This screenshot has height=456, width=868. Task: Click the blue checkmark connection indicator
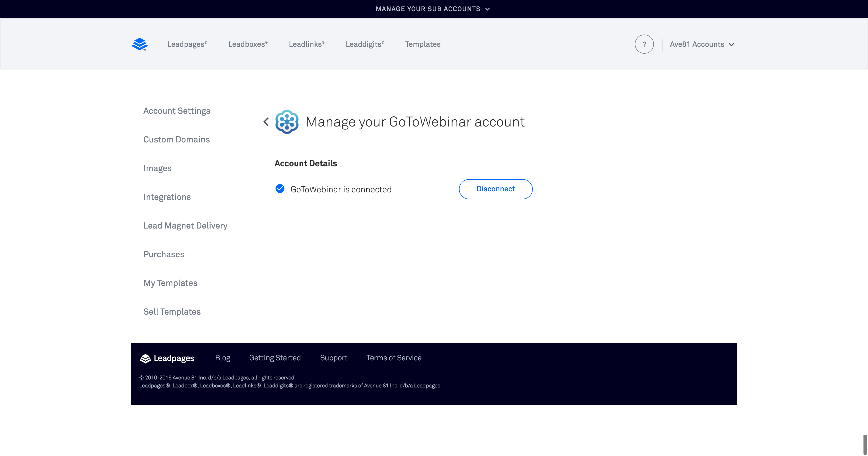[280, 189]
